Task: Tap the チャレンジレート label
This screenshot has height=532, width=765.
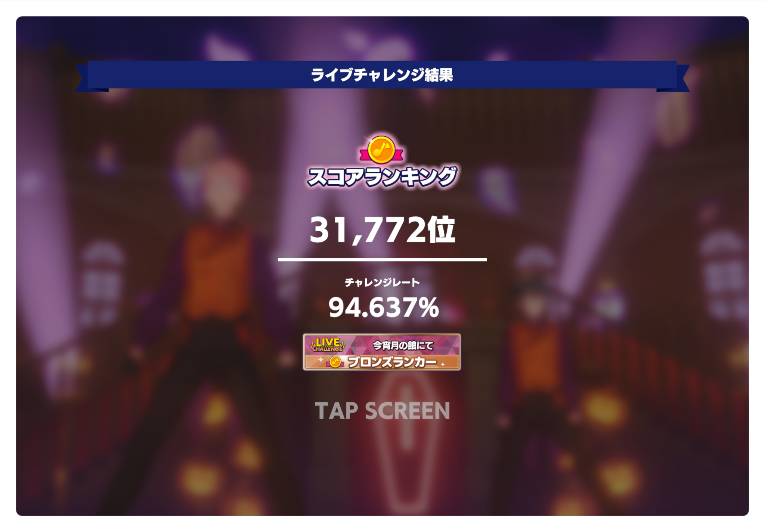Action: [382, 282]
